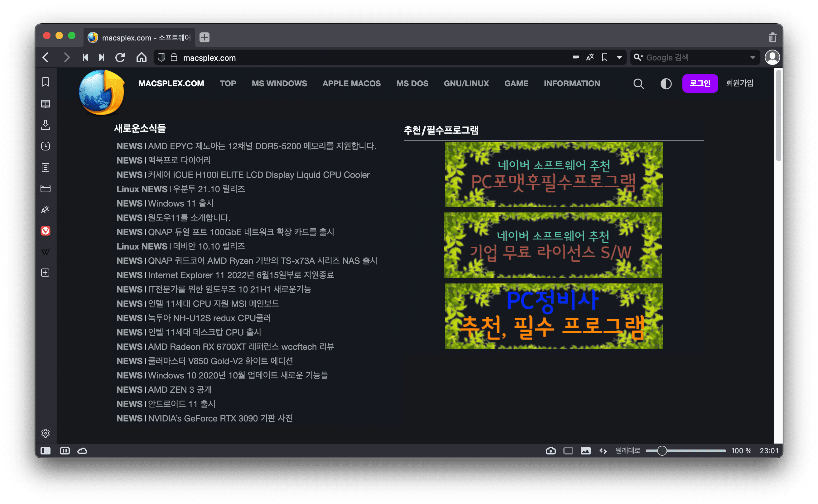Expand the address bar dropdown arrow

619,57
